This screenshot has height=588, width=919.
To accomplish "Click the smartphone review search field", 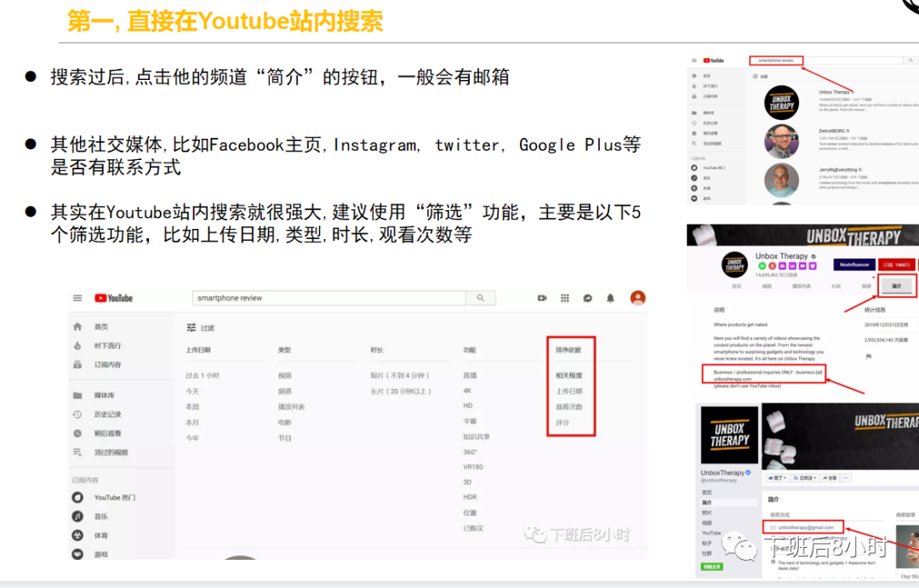I will coord(332,299).
